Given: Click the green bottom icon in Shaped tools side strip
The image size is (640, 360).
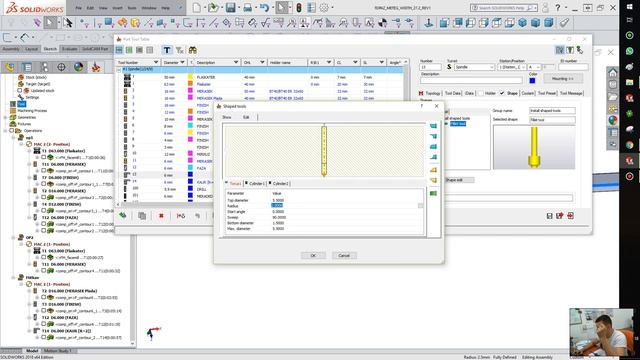Looking at the screenshot, I should click(433, 193).
